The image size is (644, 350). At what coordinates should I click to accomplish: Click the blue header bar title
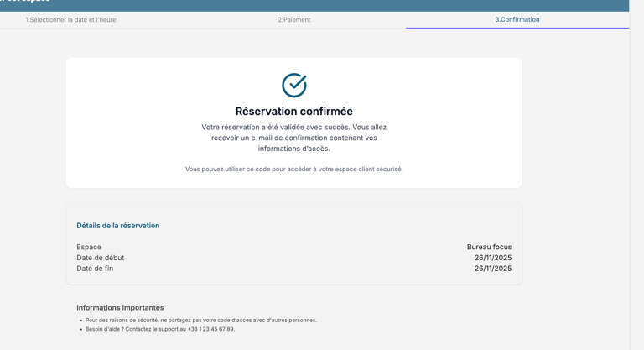point(25,3)
